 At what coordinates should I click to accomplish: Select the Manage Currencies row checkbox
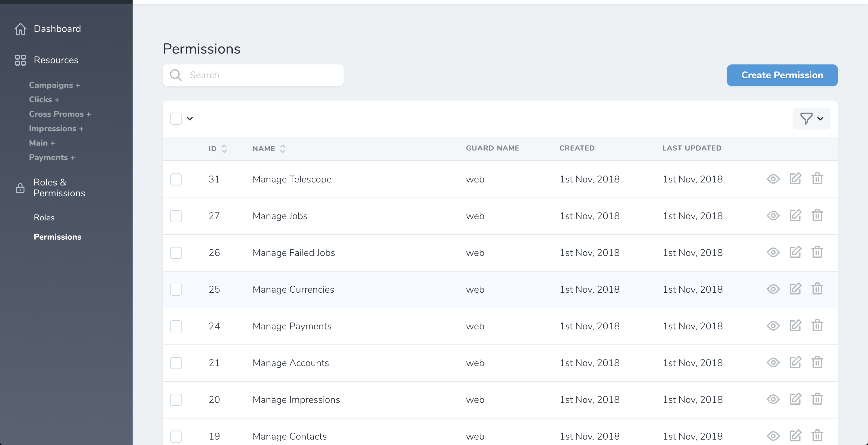(x=176, y=289)
